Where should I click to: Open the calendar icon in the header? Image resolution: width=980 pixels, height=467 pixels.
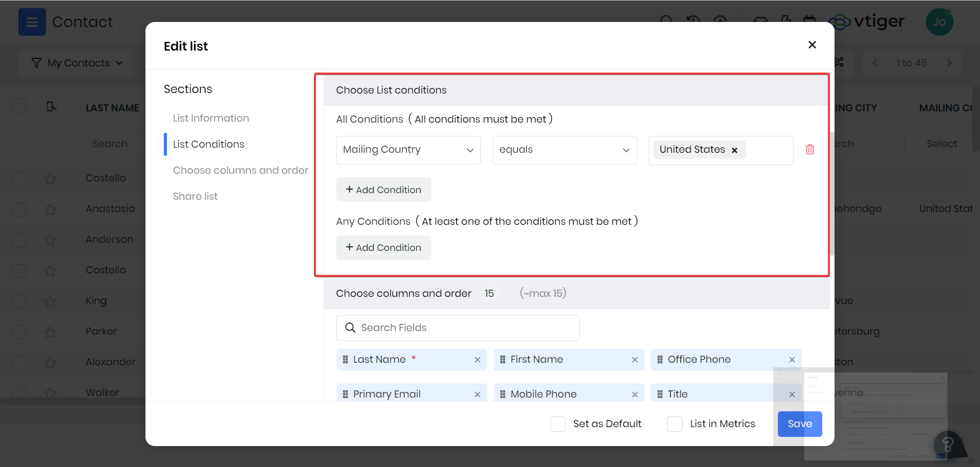click(x=810, y=21)
